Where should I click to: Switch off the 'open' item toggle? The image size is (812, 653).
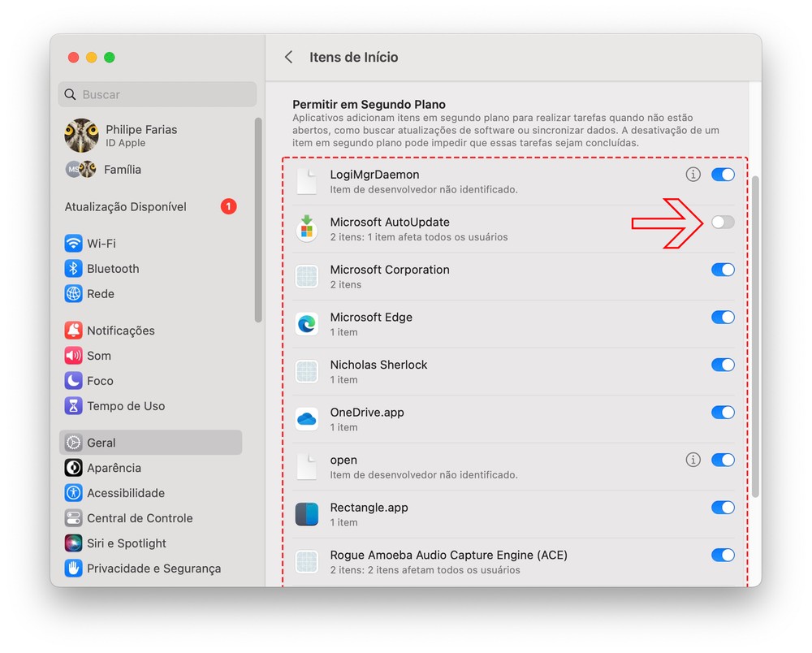[x=723, y=460]
